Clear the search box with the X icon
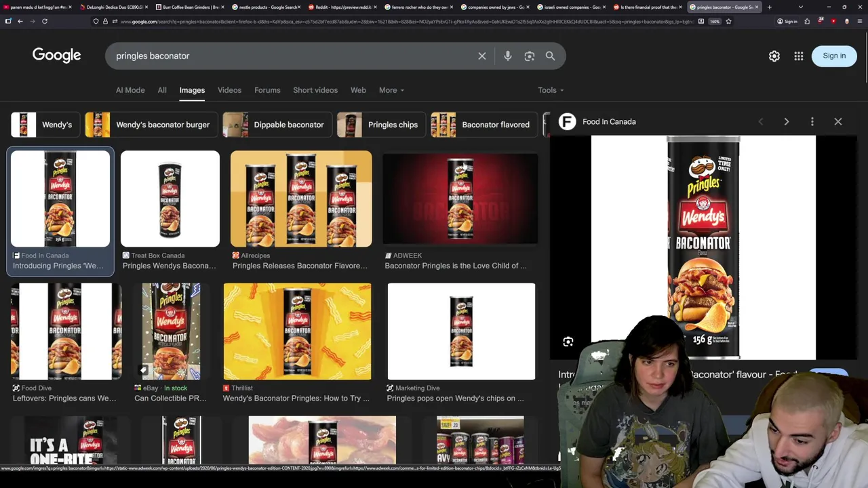The image size is (868, 488). 482,56
